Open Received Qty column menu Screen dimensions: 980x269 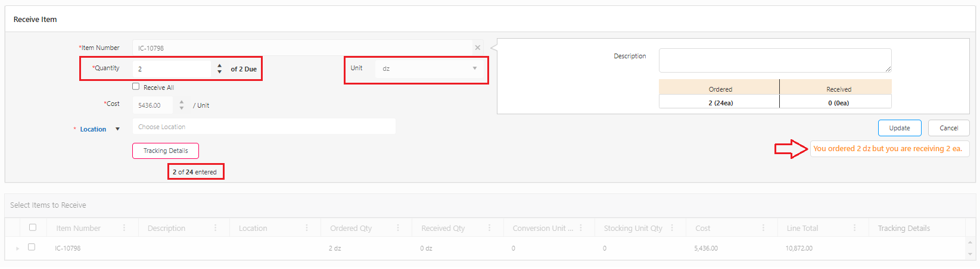click(x=489, y=228)
